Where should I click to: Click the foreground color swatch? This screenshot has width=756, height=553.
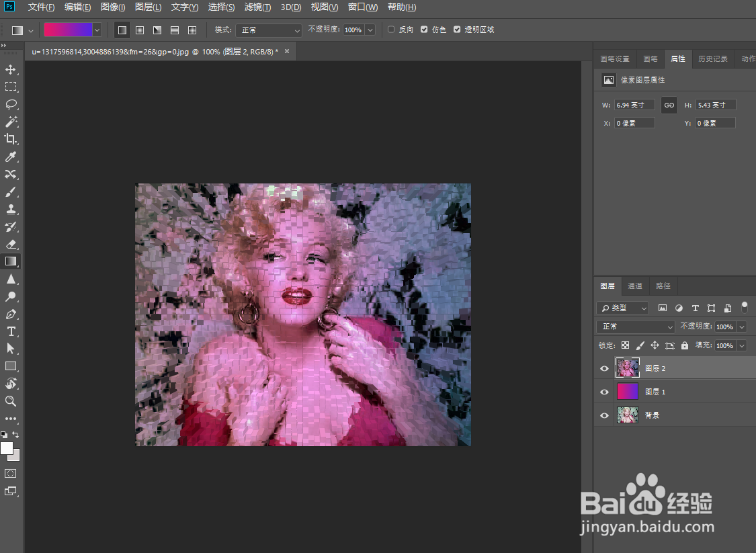coord(6,448)
